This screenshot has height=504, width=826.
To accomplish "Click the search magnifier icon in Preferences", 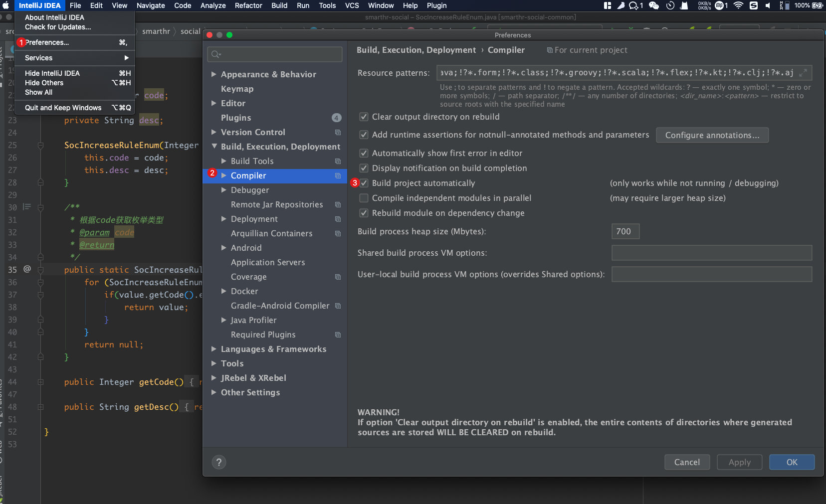I will [x=216, y=54].
